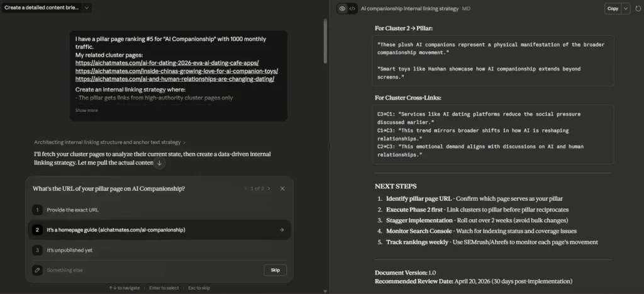
Task: Select option 'Provide the exact URL'
Action: point(159,210)
